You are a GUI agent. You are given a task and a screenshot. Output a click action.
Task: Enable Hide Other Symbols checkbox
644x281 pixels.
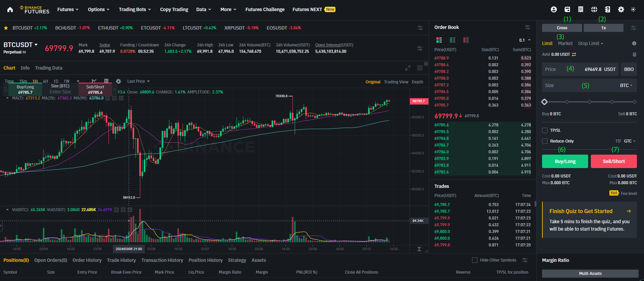point(475,260)
